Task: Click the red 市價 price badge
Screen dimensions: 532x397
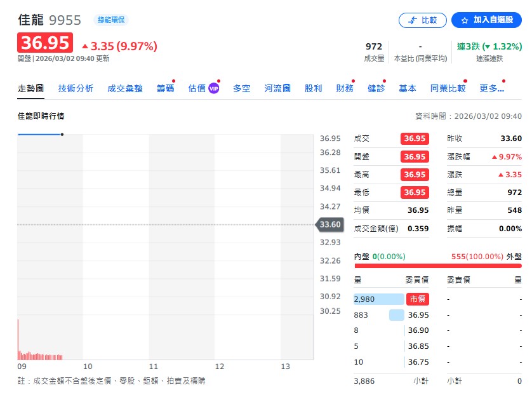Action: tap(418, 299)
